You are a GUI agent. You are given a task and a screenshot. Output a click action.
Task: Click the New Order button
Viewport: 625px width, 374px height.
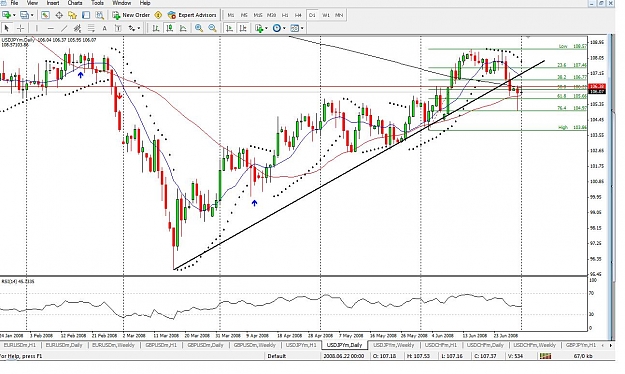(x=131, y=15)
